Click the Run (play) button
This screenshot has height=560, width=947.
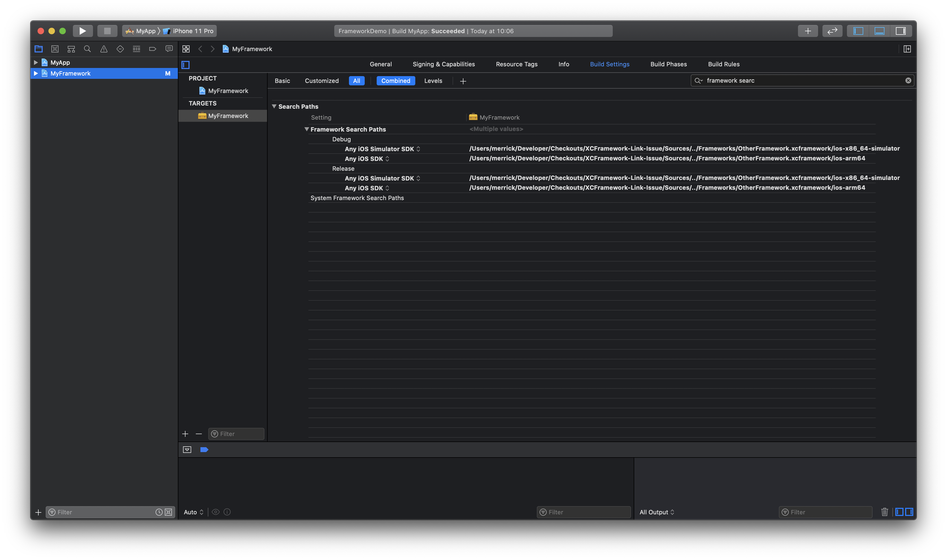[x=82, y=31]
